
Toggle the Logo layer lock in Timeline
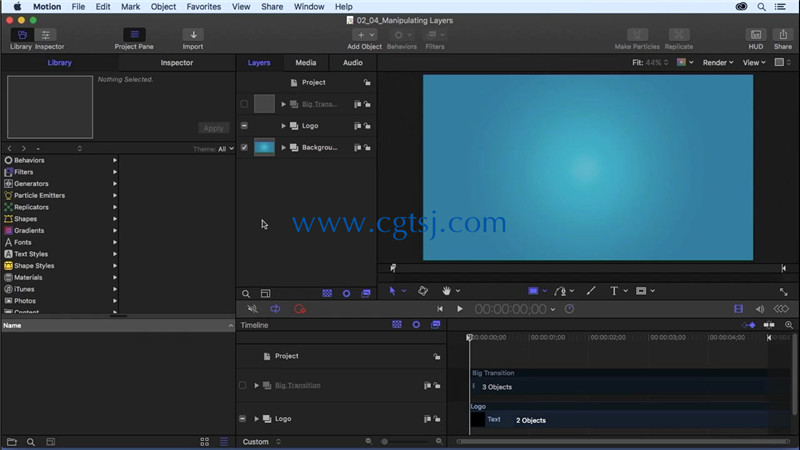pos(437,419)
